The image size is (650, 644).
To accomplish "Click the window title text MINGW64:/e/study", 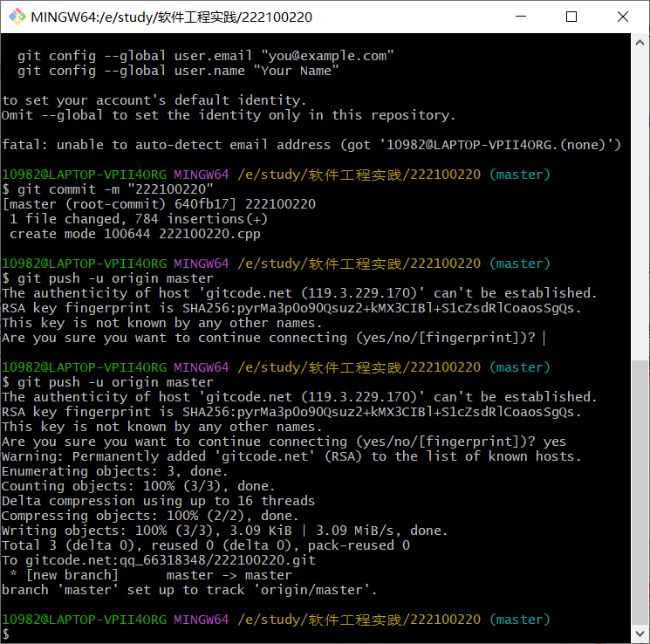I will pyautogui.click(x=171, y=17).
